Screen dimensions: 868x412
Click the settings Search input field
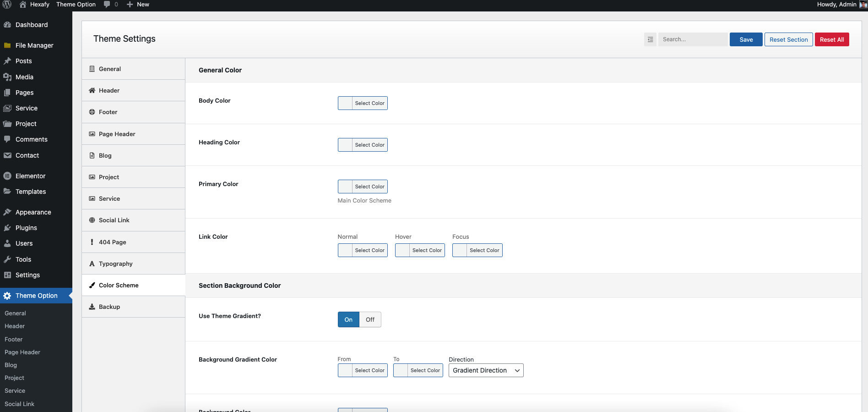click(x=693, y=39)
